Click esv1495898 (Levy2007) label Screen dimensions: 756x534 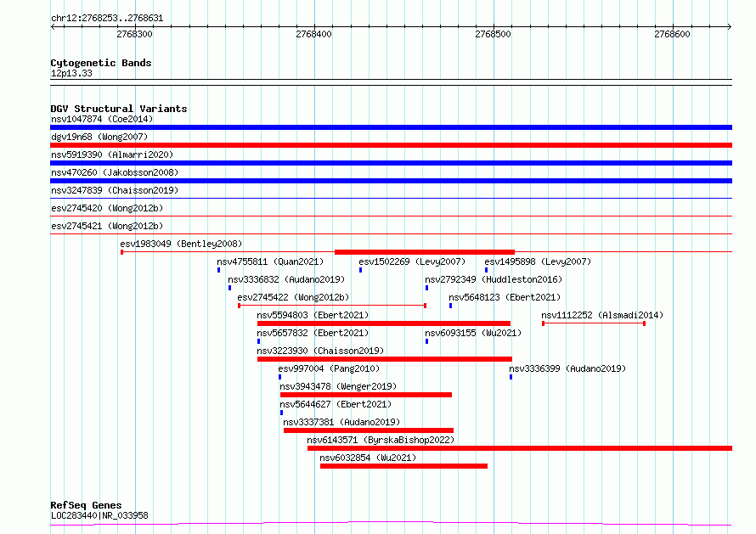click(538, 261)
